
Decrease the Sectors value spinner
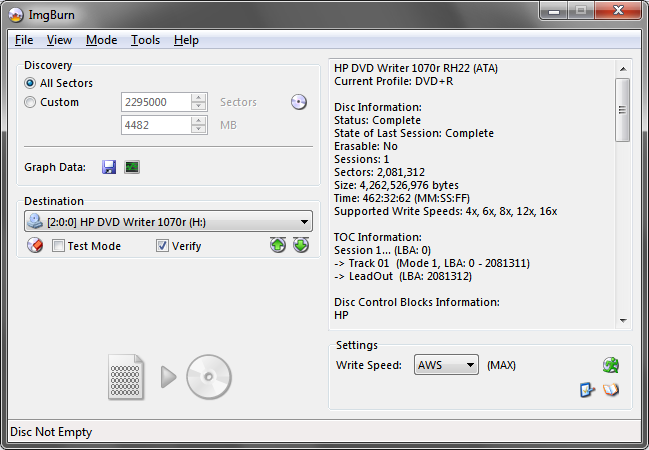199,106
